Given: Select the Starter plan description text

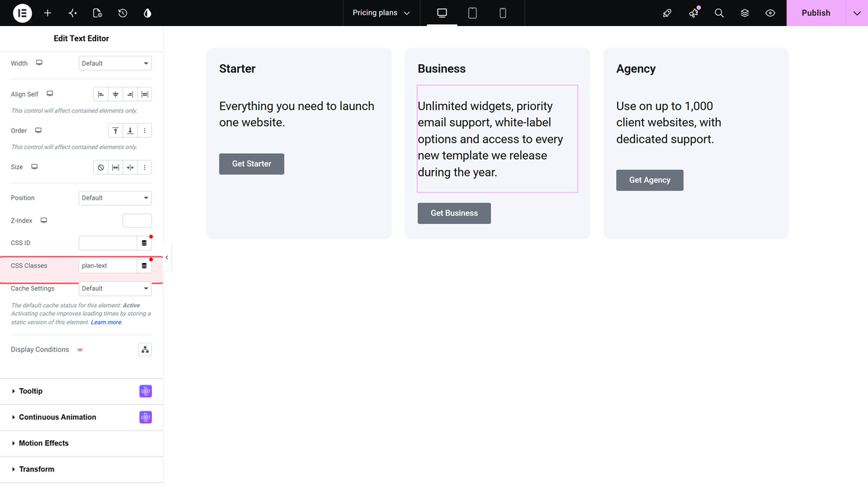Looking at the screenshot, I should tap(297, 114).
